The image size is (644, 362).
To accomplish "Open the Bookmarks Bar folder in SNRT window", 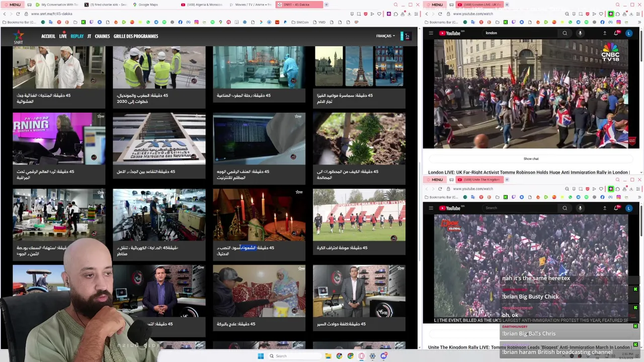I will [20, 22].
